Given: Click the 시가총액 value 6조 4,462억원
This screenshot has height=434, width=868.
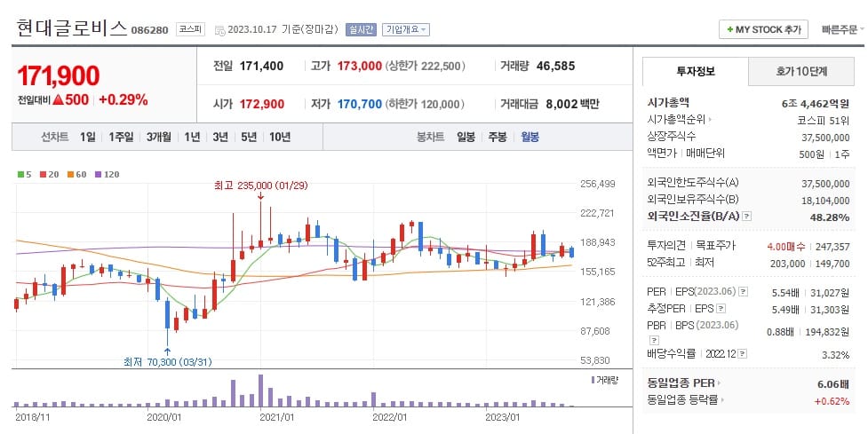Looking at the screenshot, I should coord(816,103).
